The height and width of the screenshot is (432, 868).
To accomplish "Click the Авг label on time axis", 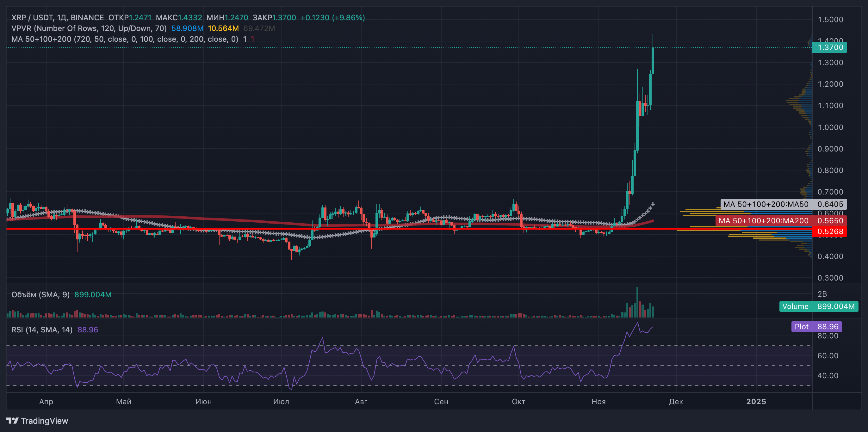I will click(361, 402).
